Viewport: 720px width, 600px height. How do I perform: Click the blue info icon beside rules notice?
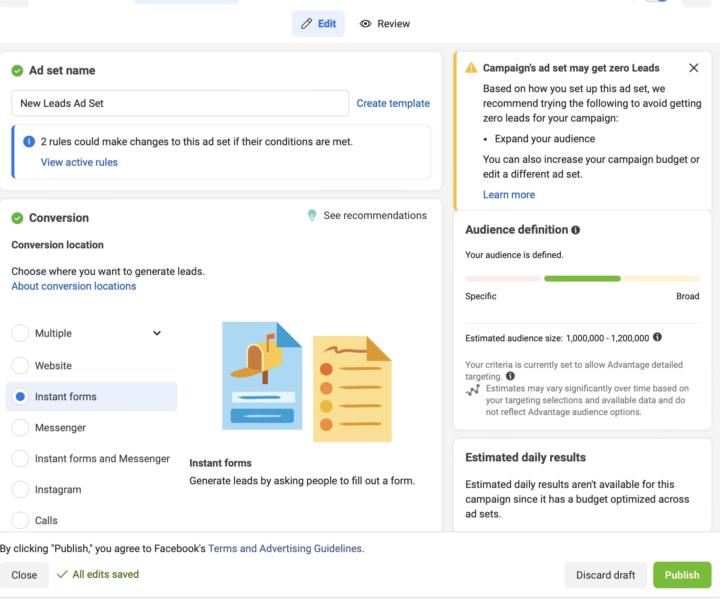pyautogui.click(x=29, y=142)
